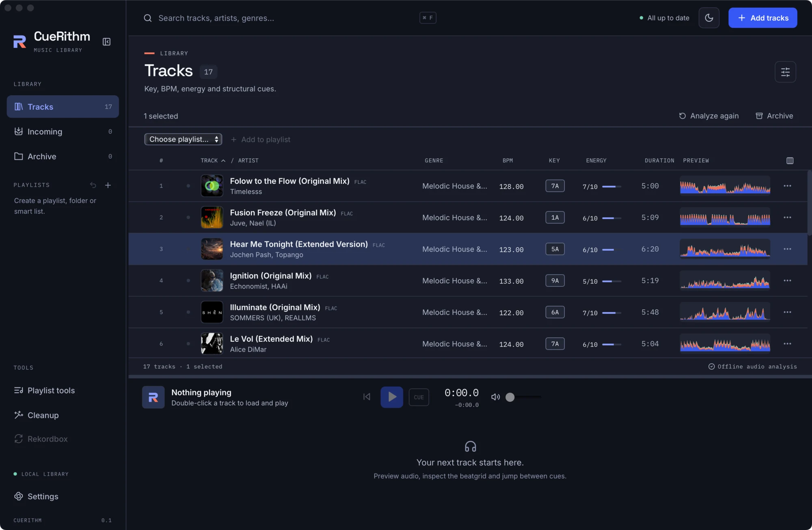This screenshot has height=530, width=812.
Task: Create new playlist with plus icon
Action: 108,185
